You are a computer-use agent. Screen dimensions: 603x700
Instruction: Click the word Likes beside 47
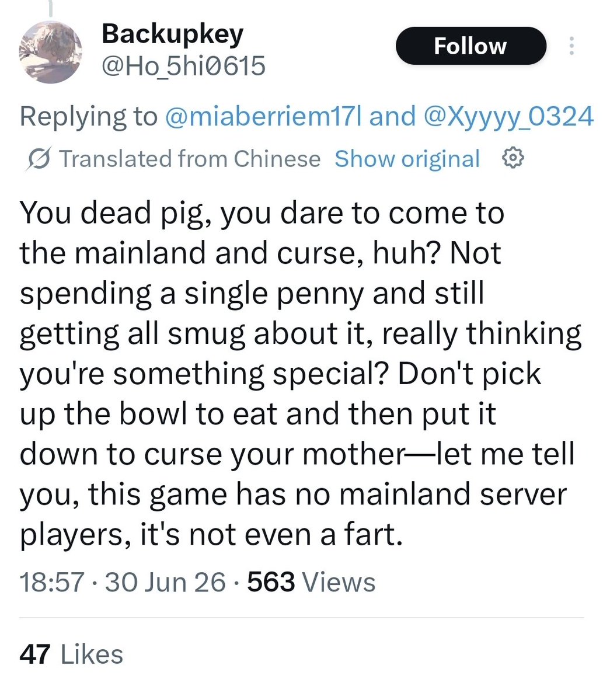click(92, 654)
